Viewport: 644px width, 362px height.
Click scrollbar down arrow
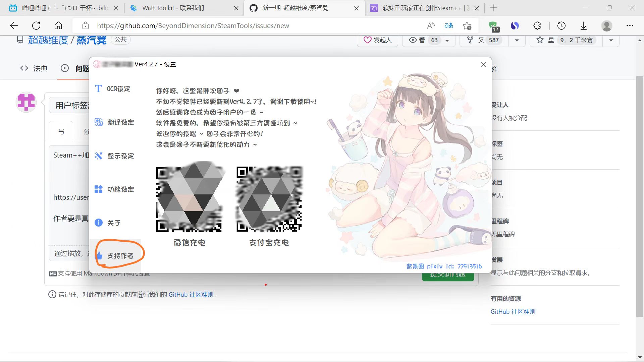(640, 357)
